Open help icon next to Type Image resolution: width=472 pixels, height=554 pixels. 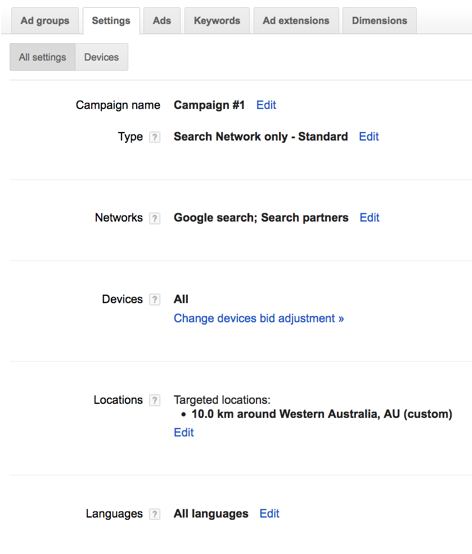[154, 137]
